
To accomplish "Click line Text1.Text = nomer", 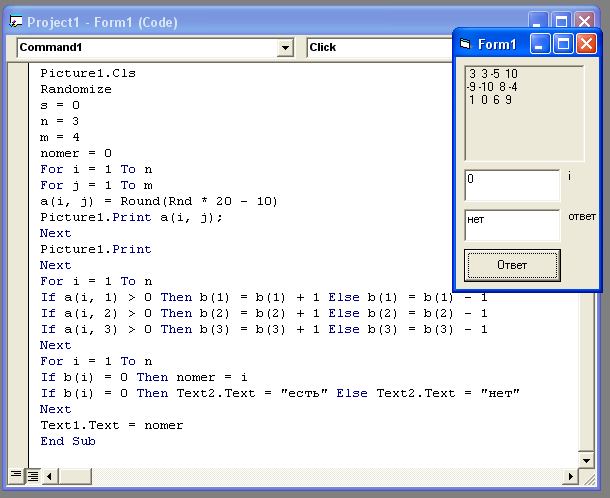I will 112,425.
